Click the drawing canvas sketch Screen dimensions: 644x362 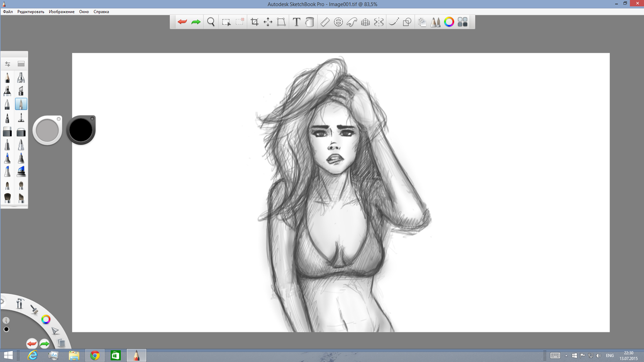(x=341, y=193)
